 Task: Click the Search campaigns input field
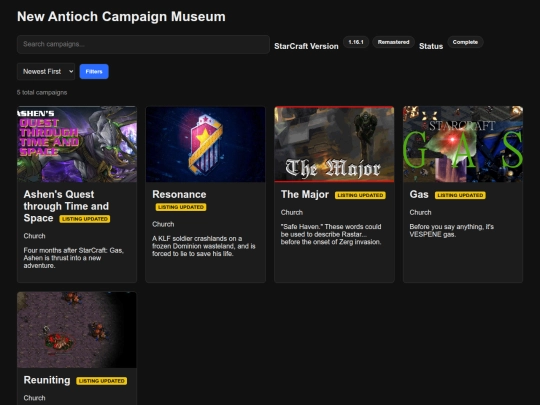click(x=143, y=44)
